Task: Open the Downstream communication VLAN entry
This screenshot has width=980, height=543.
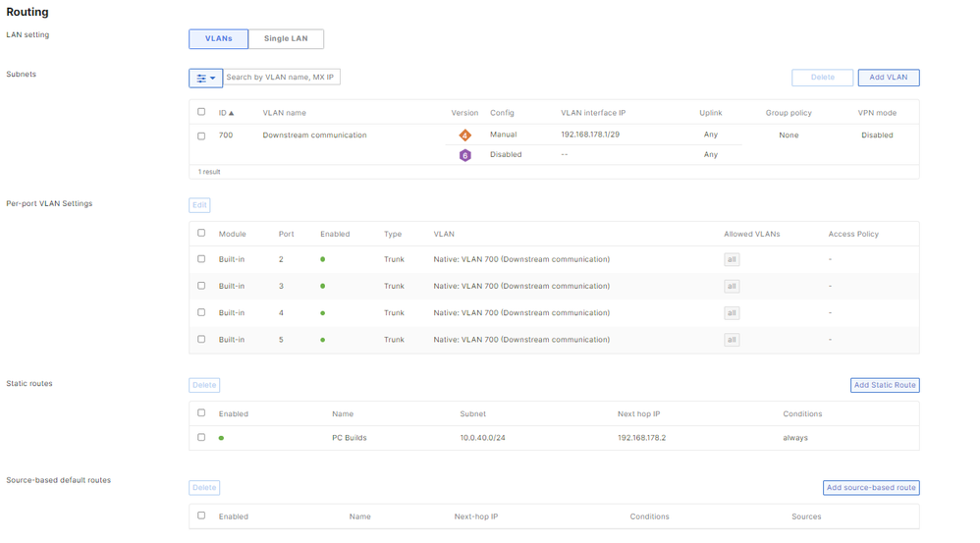Action: (x=314, y=136)
